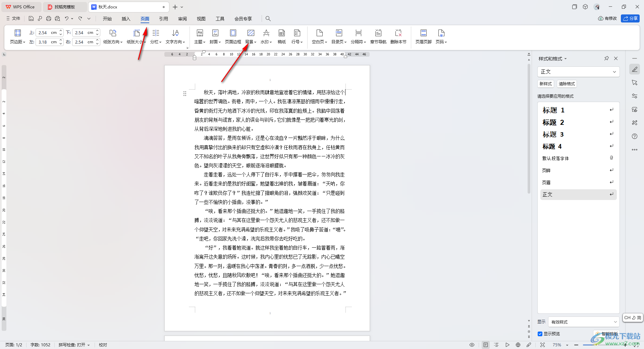Click delete this section (删除本节)
Image resolution: width=644 pixels, height=349 pixels.
click(398, 37)
